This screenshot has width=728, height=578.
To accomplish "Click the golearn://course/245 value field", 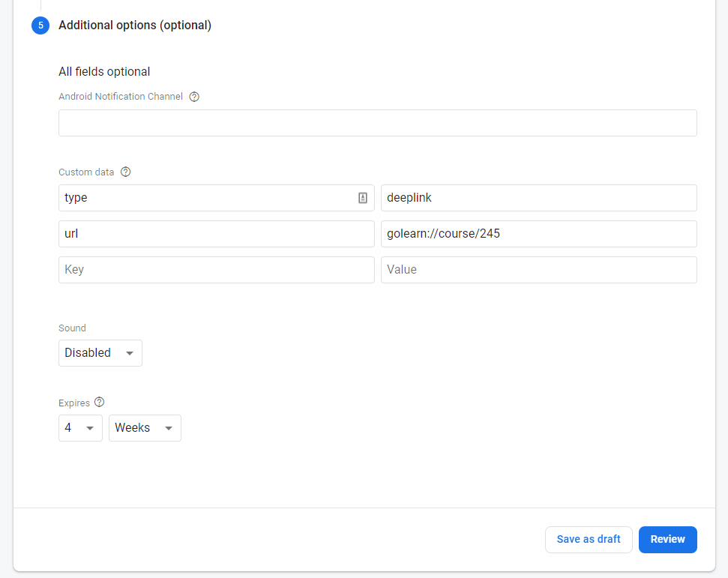I will click(x=538, y=233).
